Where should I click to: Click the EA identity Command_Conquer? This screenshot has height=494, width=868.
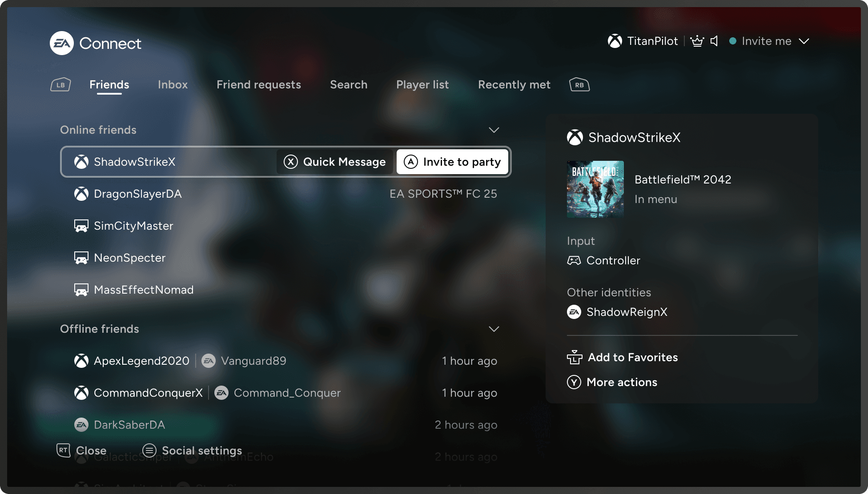pyautogui.click(x=287, y=393)
